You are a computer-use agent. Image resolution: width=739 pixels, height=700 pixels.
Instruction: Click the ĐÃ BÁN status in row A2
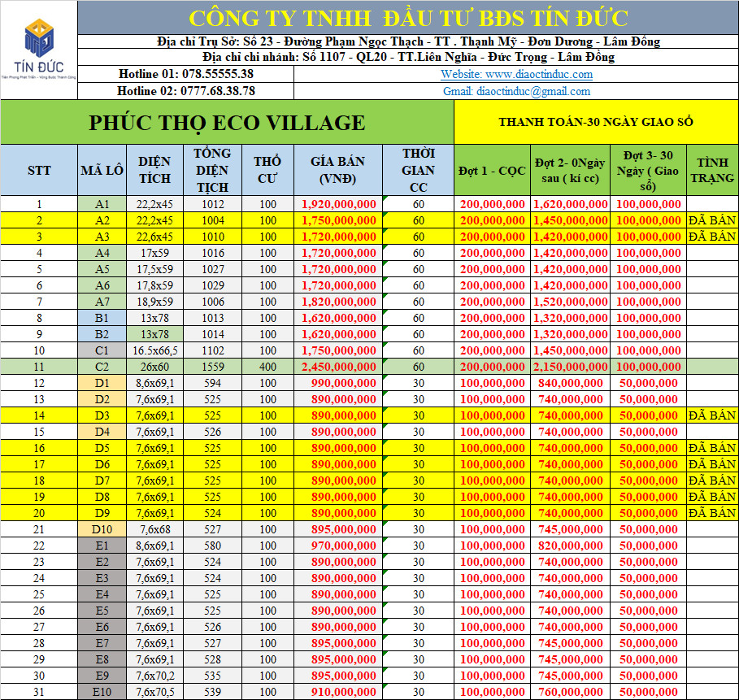click(x=712, y=220)
